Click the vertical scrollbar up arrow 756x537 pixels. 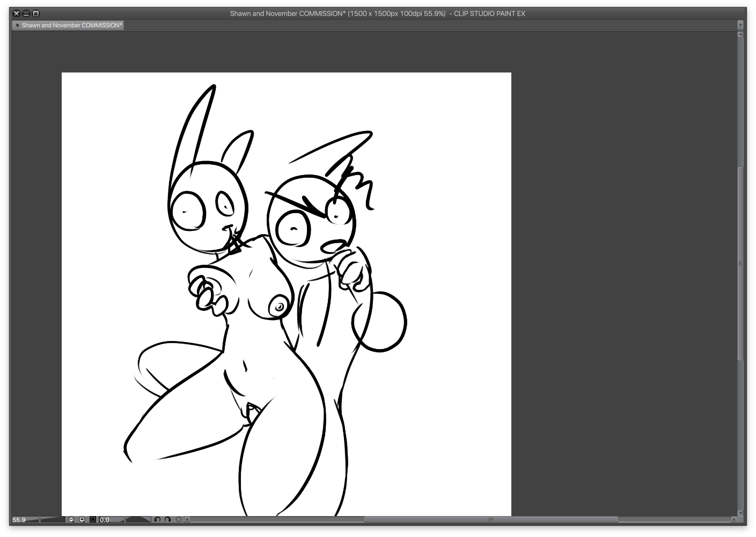pyautogui.click(x=740, y=34)
